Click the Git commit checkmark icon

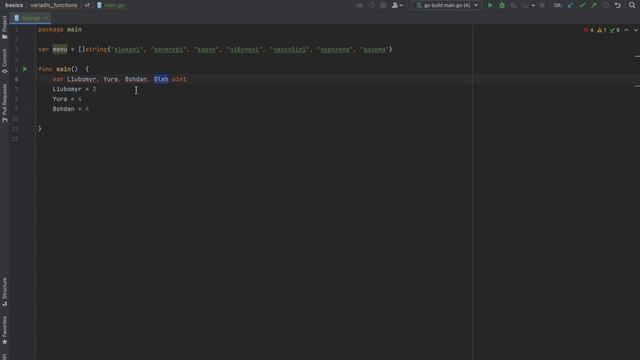coord(582,5)
